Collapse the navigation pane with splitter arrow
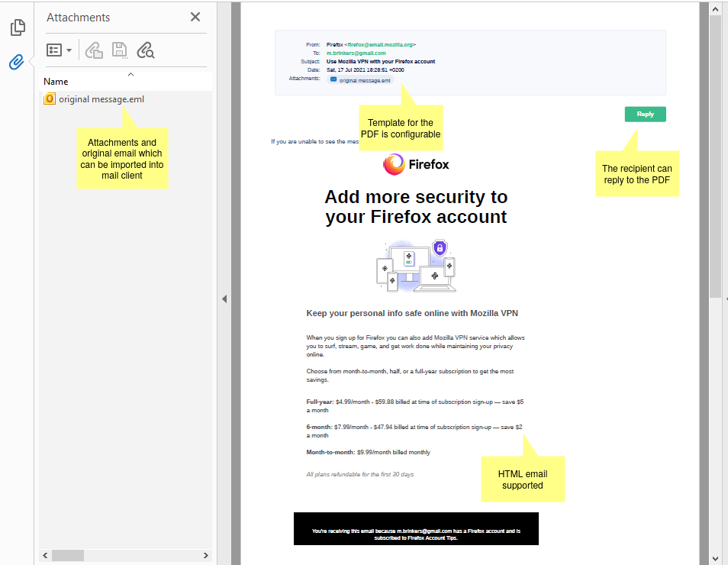 click(224, 299)
